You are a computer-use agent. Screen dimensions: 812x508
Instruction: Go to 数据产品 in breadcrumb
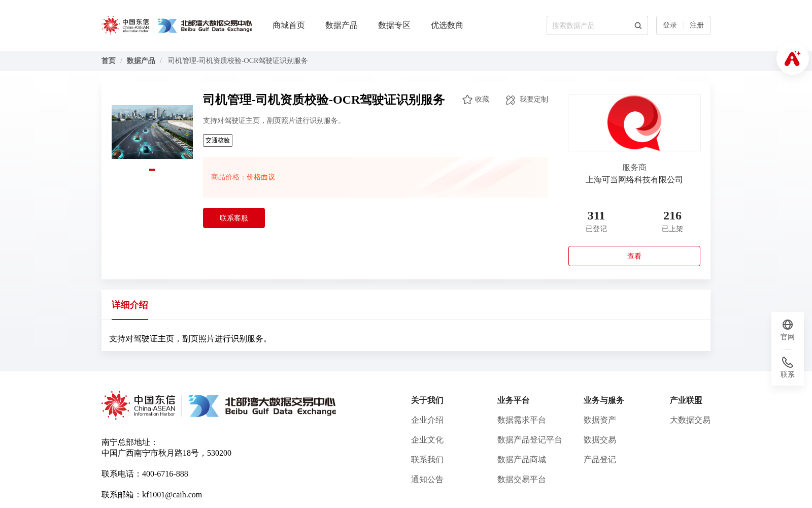coord(141,61)
